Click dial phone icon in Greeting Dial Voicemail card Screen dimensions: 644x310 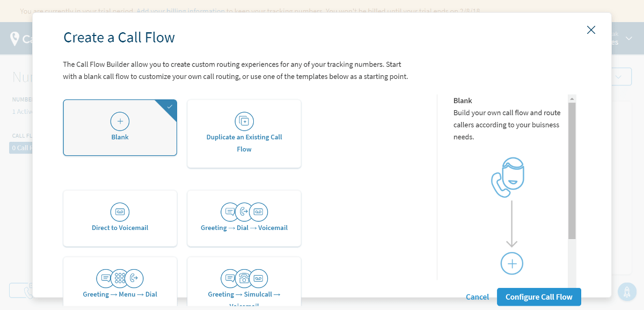click(x=244, y=212)
